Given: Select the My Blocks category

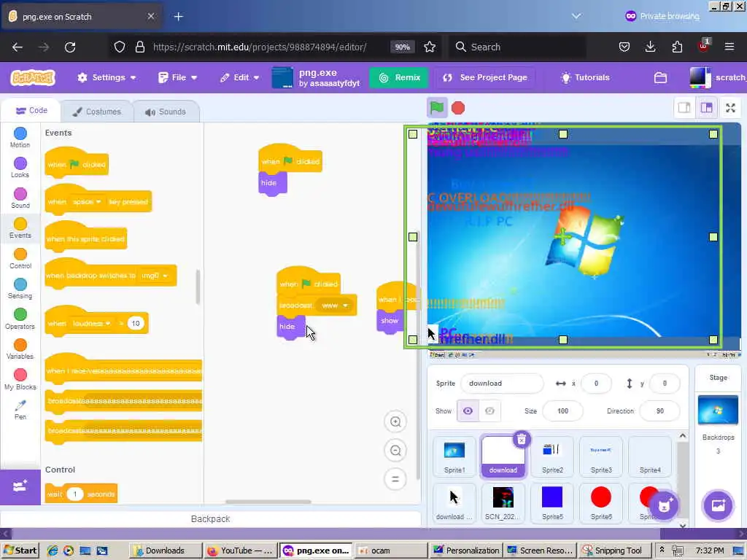Looking at the screenshot, I should 20,379.
